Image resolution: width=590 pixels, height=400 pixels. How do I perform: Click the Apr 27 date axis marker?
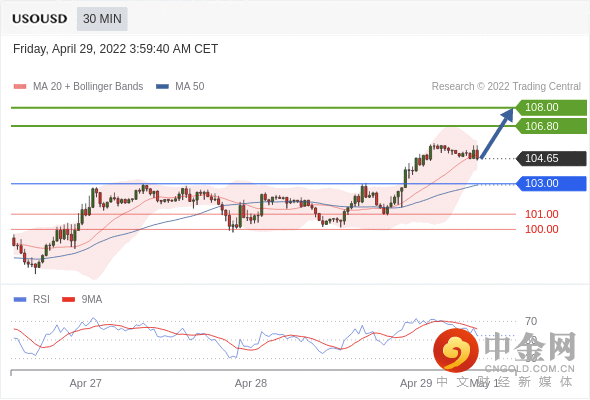[x=85, y=383]
